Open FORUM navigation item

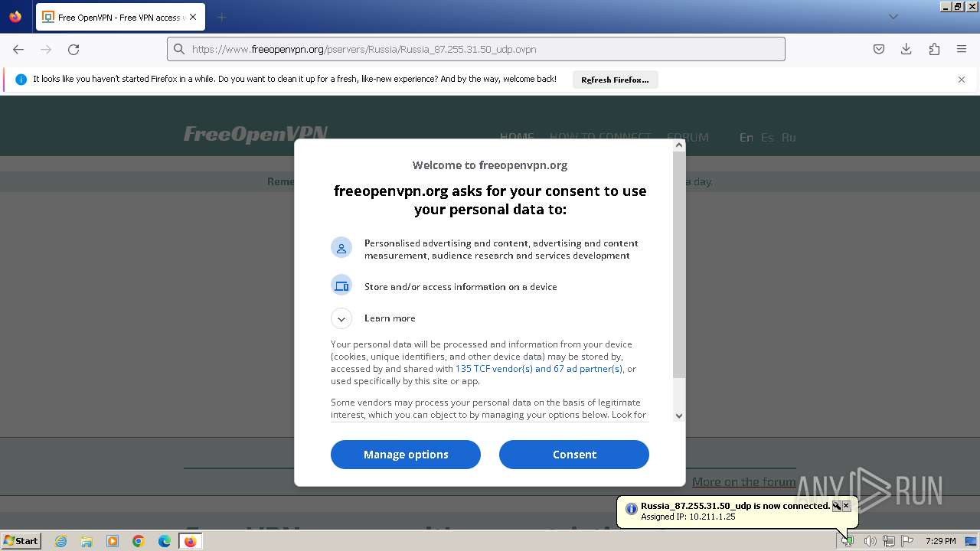(x=688, y=138)
